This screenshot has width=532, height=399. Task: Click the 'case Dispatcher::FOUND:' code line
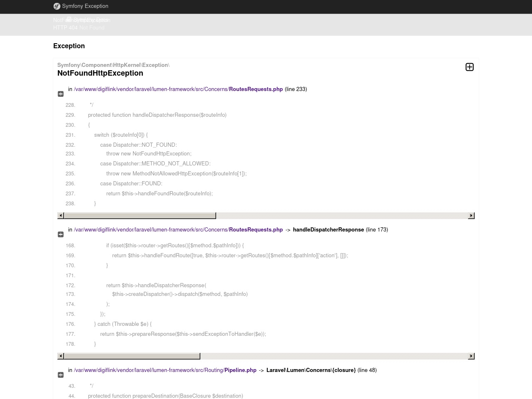tap(131, 184)
